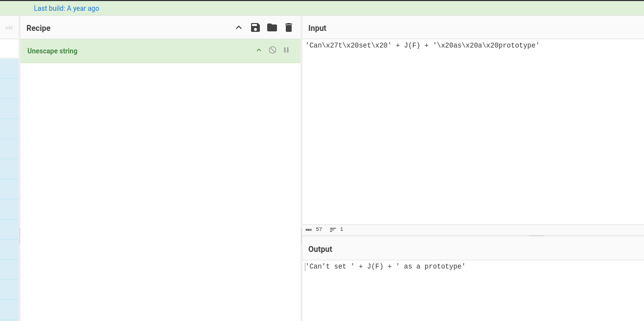This screenshot has width=644, height=321.
Task: Click into the Output text area
Action: [x=473, y=290]
